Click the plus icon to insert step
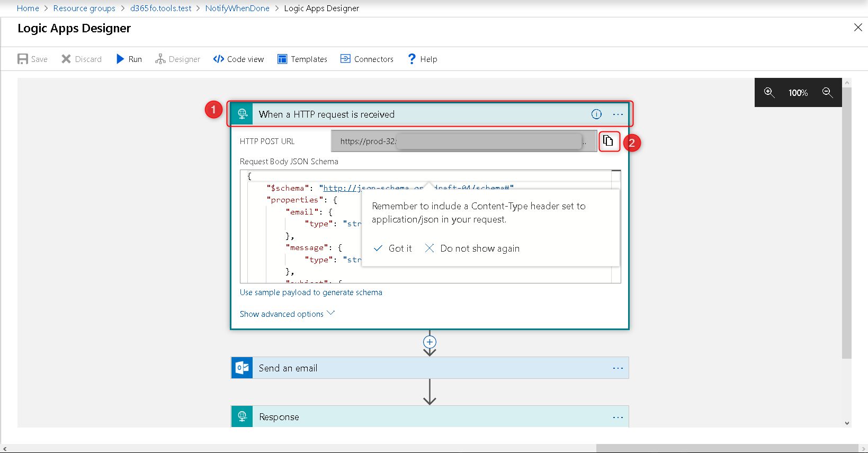The height and width of the screenshot is (453, 868). pos(429,342)
